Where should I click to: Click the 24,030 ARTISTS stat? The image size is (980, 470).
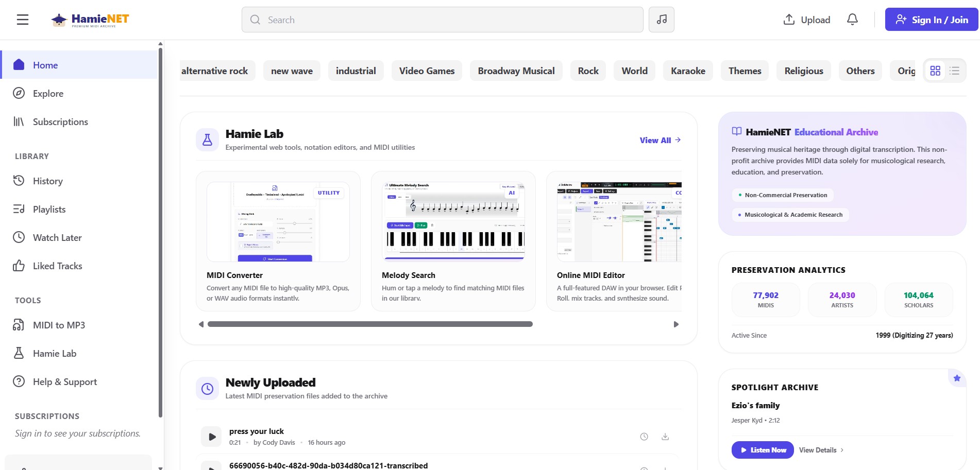click(x=842, y=300)
